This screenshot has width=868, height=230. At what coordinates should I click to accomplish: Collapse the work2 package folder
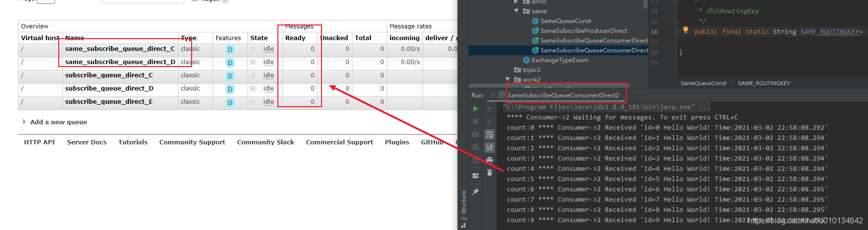[x=508, y=79]
